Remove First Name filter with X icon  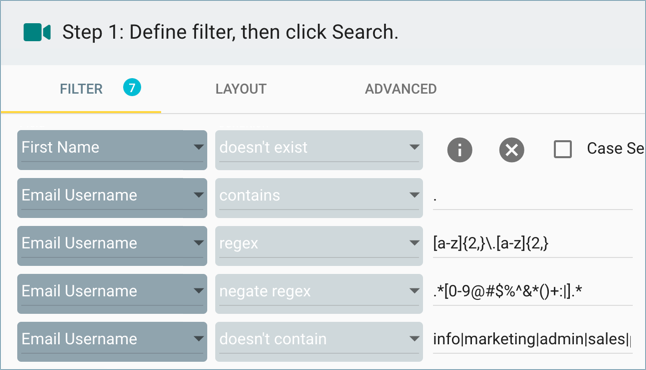[x=512, y=150]
